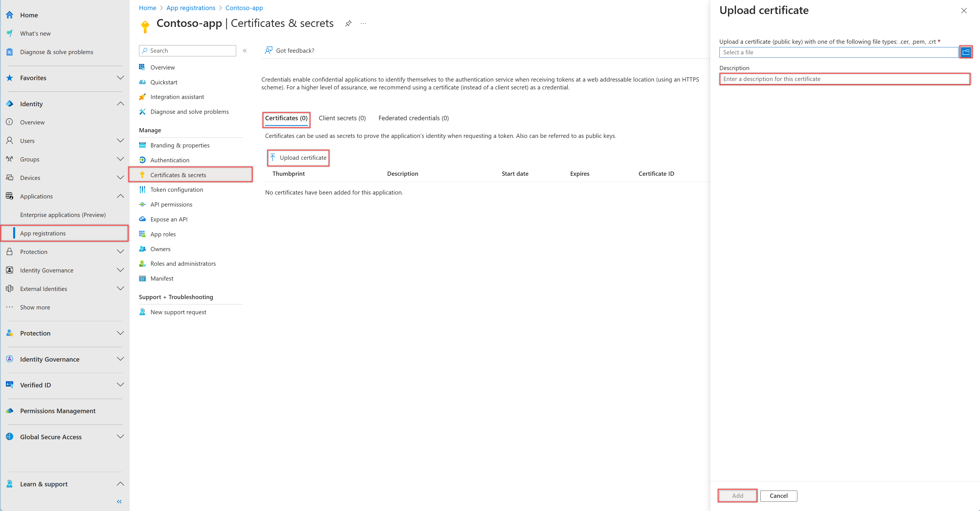Click the Add button

[737, 496]
